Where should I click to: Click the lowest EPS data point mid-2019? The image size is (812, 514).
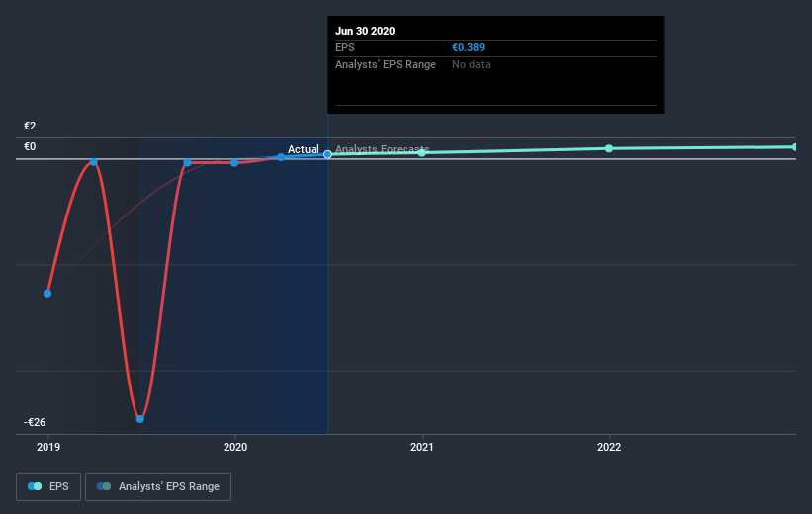(140, 419)
